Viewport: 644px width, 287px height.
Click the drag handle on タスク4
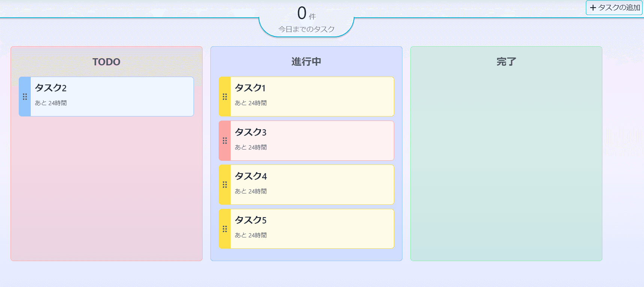click(225, 184)
